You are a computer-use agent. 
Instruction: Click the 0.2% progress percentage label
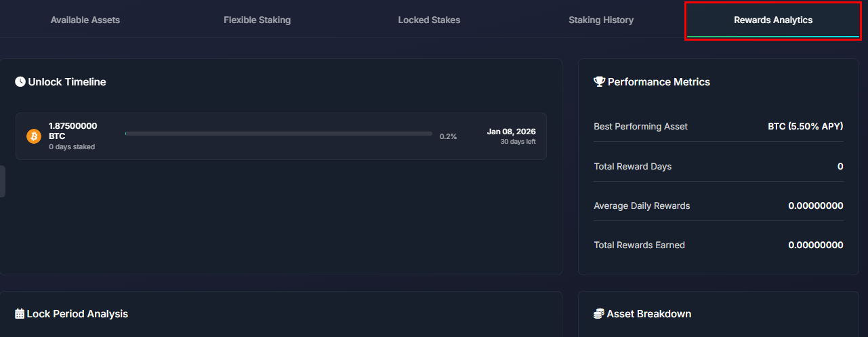click(x=448, y=136)
